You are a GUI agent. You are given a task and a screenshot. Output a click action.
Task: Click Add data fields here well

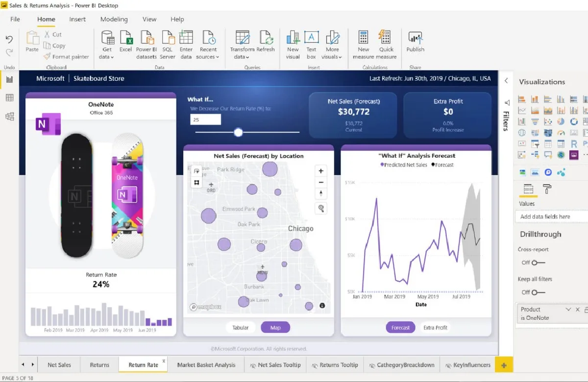(x=552, y=216)
